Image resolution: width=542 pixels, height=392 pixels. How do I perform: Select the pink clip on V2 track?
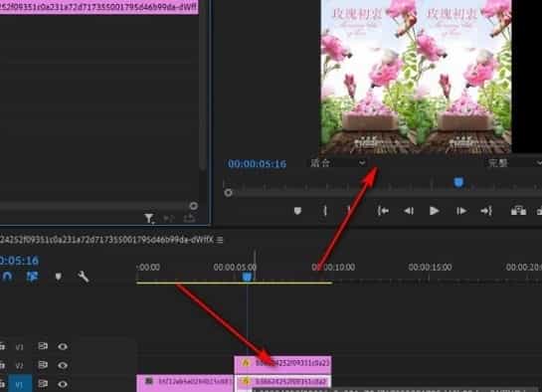point(282,364)
